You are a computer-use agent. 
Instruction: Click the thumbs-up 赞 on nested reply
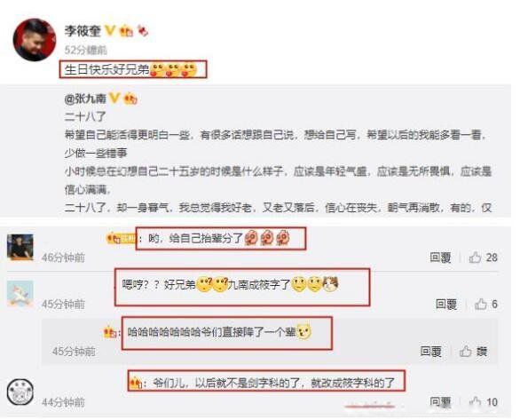pyautogui.click(x=474, y=352)
